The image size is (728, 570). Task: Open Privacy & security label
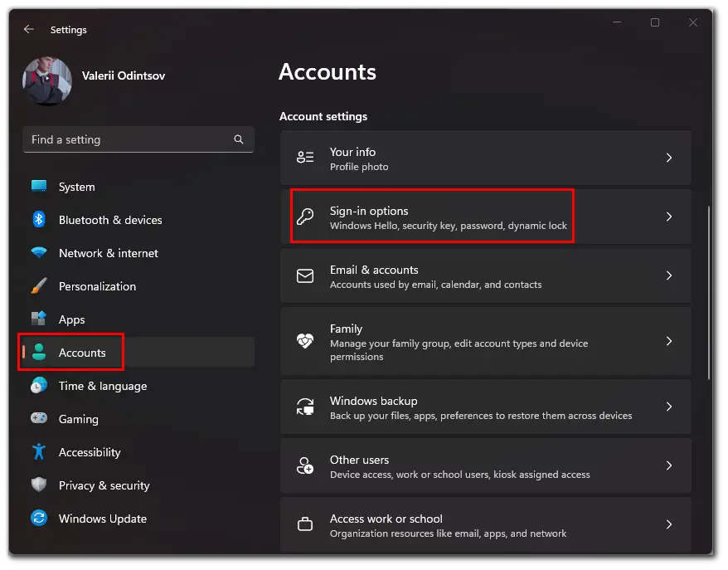pos(104,485)
